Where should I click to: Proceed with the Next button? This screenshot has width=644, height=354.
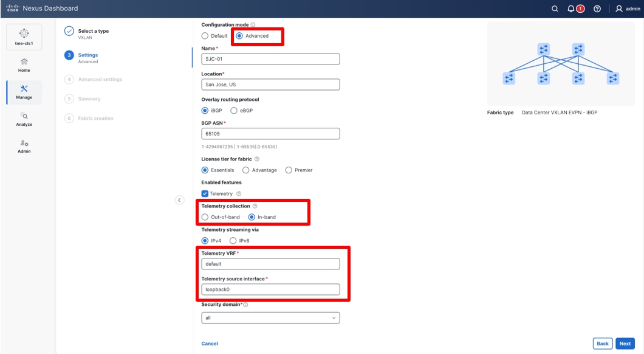(625, 343)
